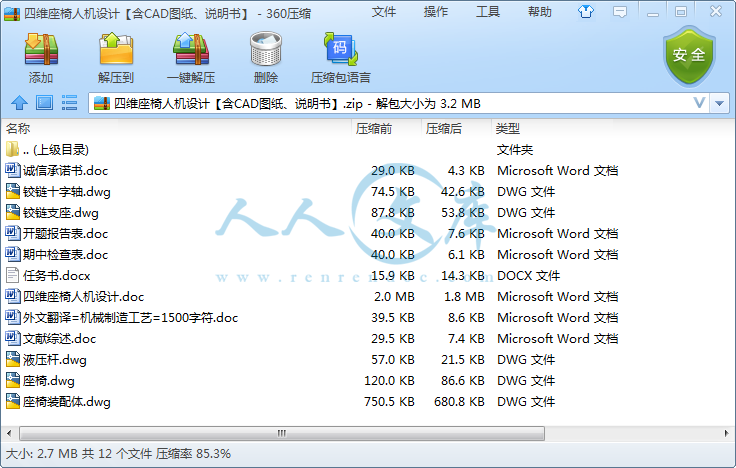Select file name 铰链支座.dwg

point(61,213)
